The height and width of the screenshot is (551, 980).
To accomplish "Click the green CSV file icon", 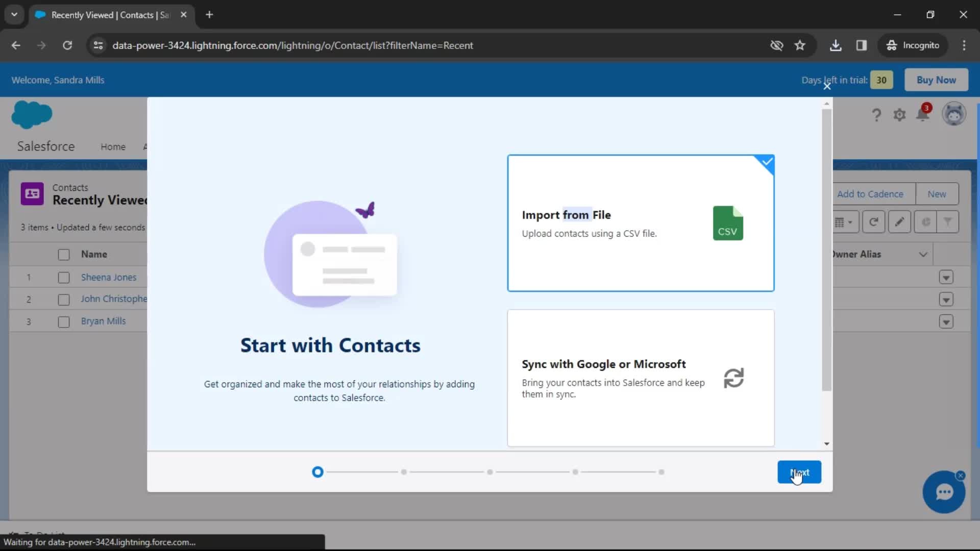I will tap(728, 223).
